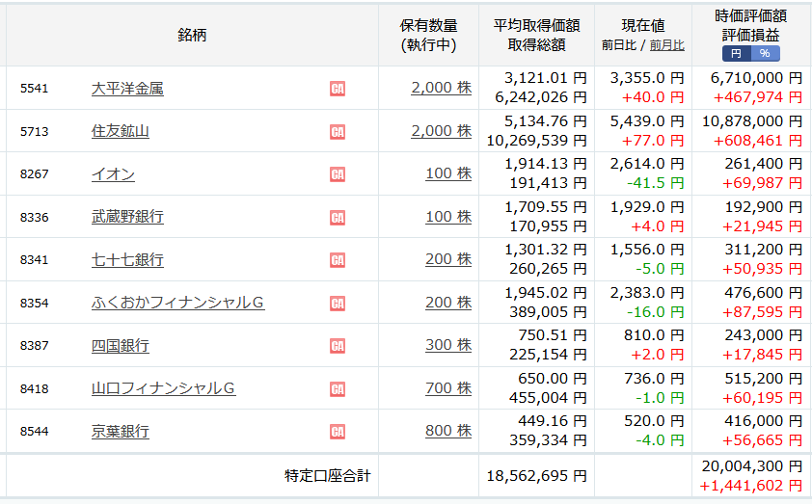Select stock code 8341

tap(34, 260)
